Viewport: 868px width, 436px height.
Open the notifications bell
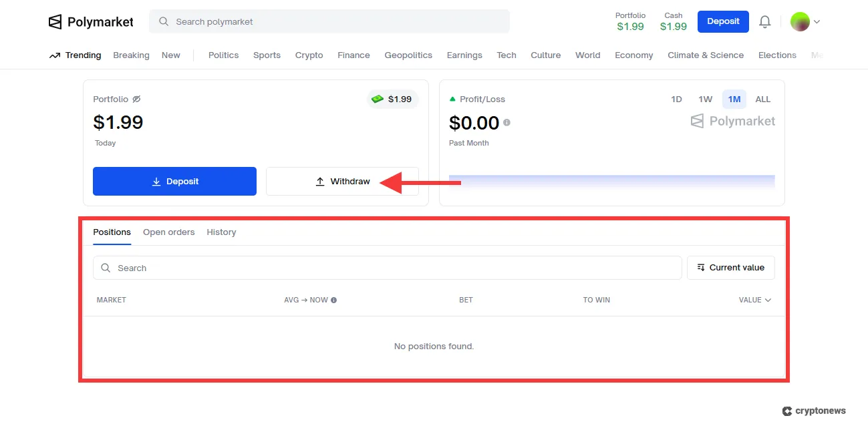[x=764, y=21]
